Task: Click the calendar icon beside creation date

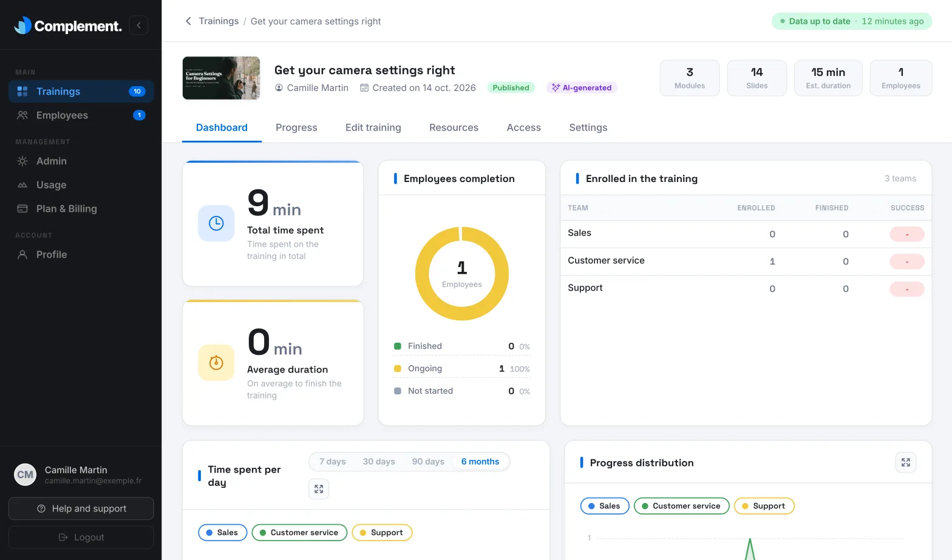Action: 364,88
